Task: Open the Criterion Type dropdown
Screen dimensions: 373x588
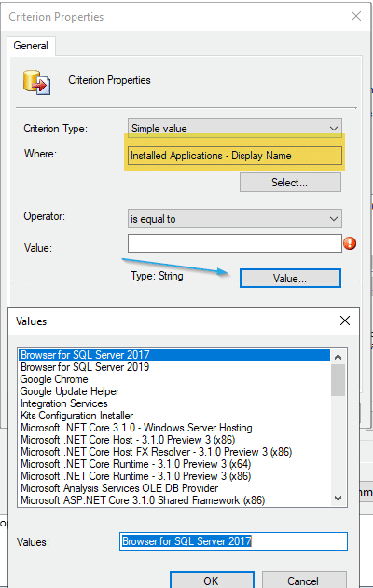Action: coord(235,129)
